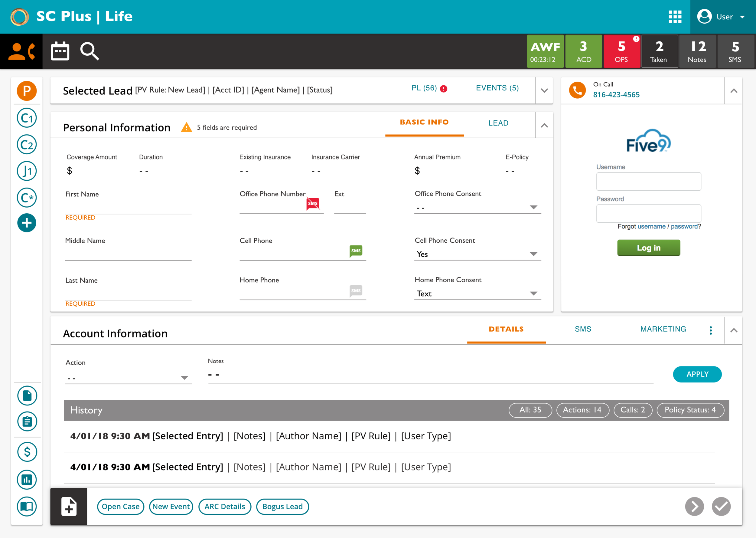Open the calendar icon in the toolbar
The width and height of the screenshot is (756, 538).
click(x=60, y=51)
